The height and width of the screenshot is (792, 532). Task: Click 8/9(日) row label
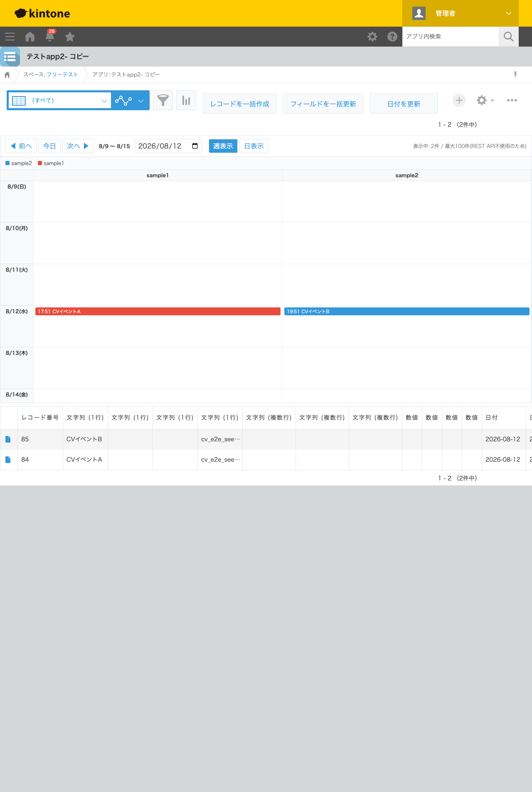click(17, 186)
